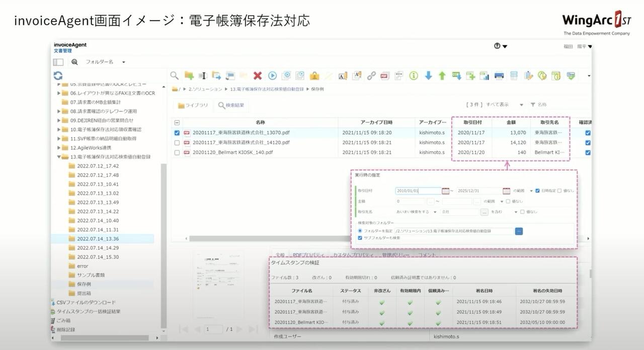This screenshot has width=644, height=350.
Task: Select the フォルダーを指定 radio button
Action: click(360, 231)
